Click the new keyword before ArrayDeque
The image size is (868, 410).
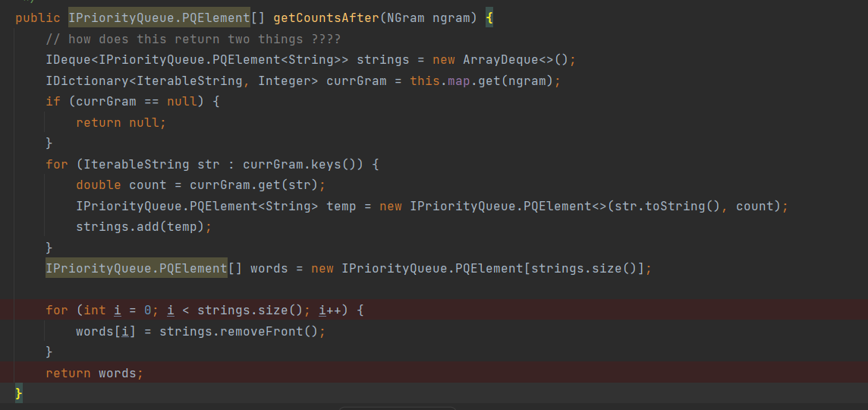[x=444, y=60]
